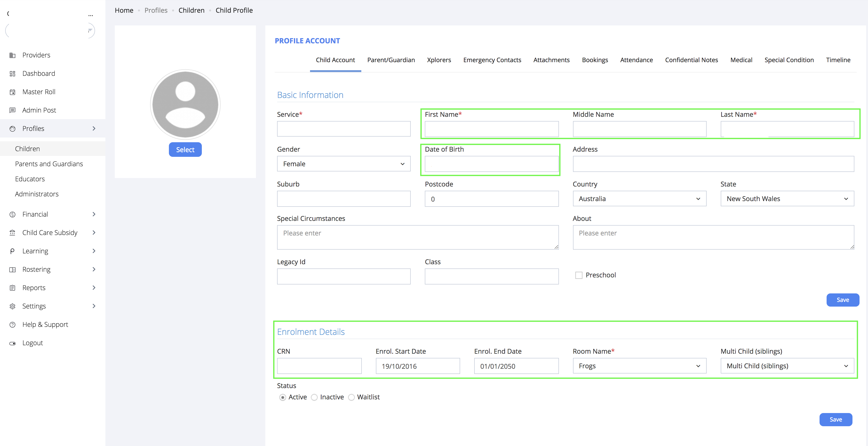Click the three-dots menu at top of sidebar

91,15
